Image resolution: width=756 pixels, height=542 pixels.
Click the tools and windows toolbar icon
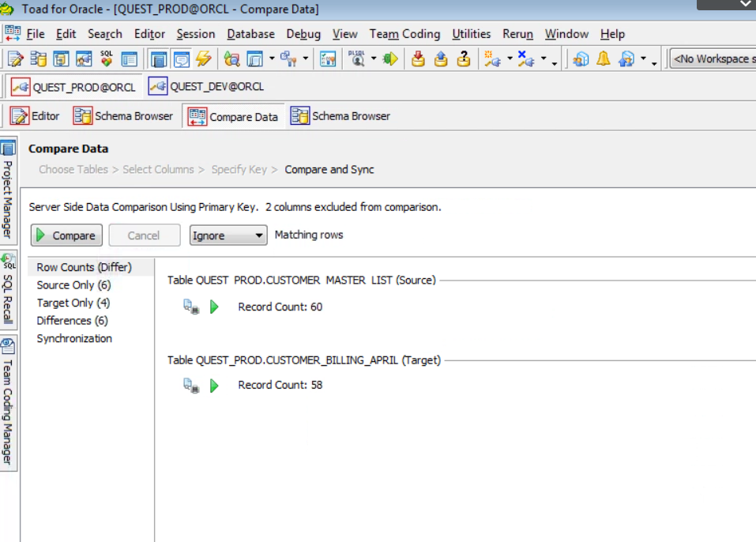tap(288, 58)
